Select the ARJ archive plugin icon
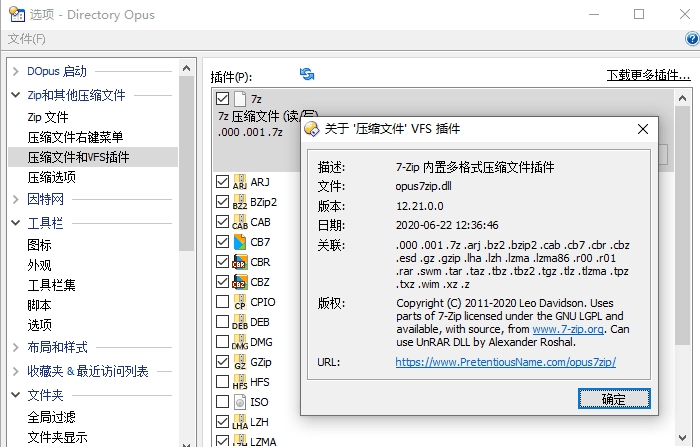Image resolution: width=700 pixels, height=447 pixels. [x=240, y=182]
